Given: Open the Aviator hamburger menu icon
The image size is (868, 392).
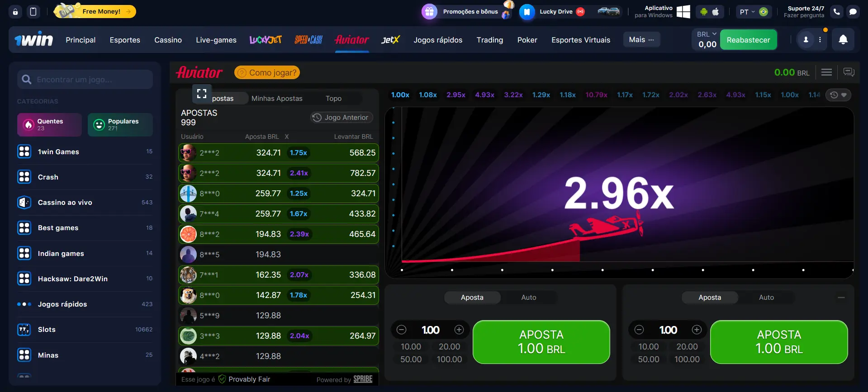Looking at the screenshot, I should 826,72.
